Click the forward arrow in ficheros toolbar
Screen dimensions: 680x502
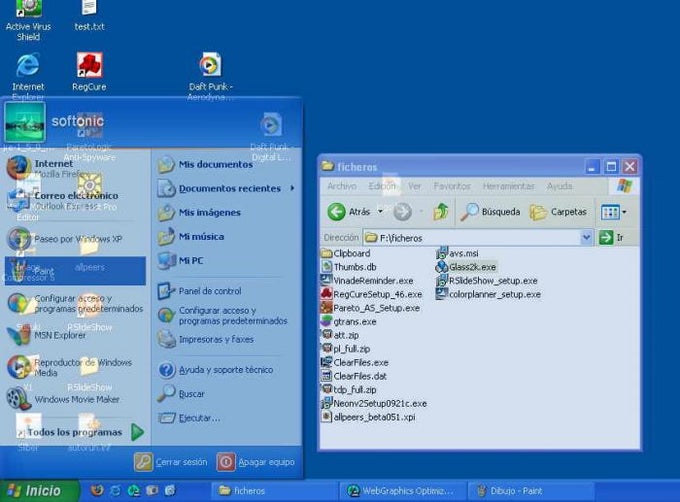pos(402,212)
